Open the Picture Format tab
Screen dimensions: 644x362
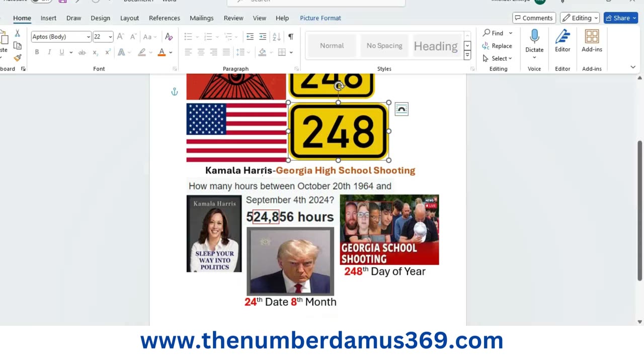pyautogui.click(x=320, y=18)
